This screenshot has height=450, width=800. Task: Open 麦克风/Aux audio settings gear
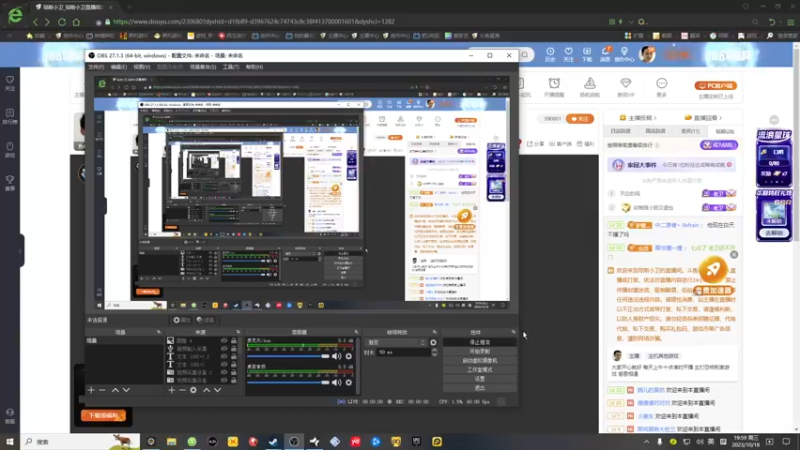[x=349, y=357]
